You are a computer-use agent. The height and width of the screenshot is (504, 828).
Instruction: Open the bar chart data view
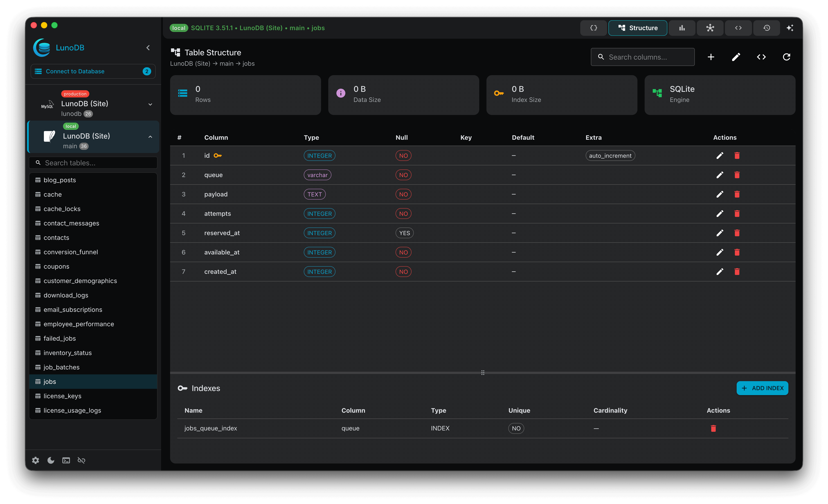tap(682, 28)
